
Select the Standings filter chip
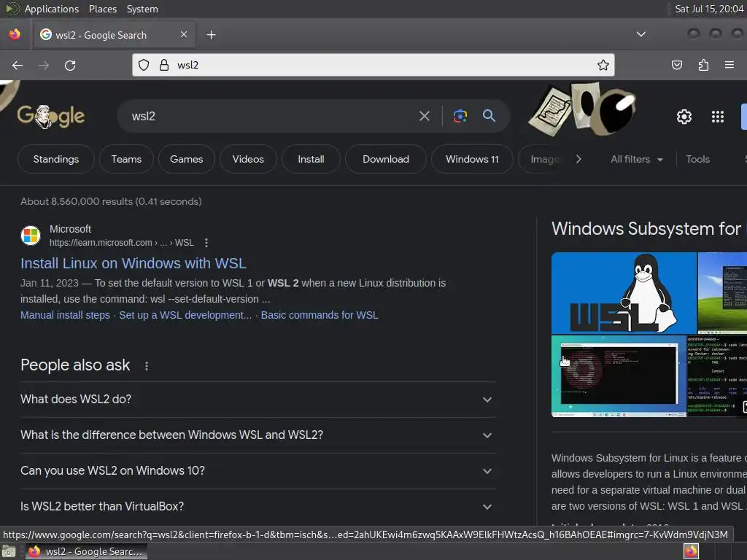pyautogui.click(x=55, y=159)
